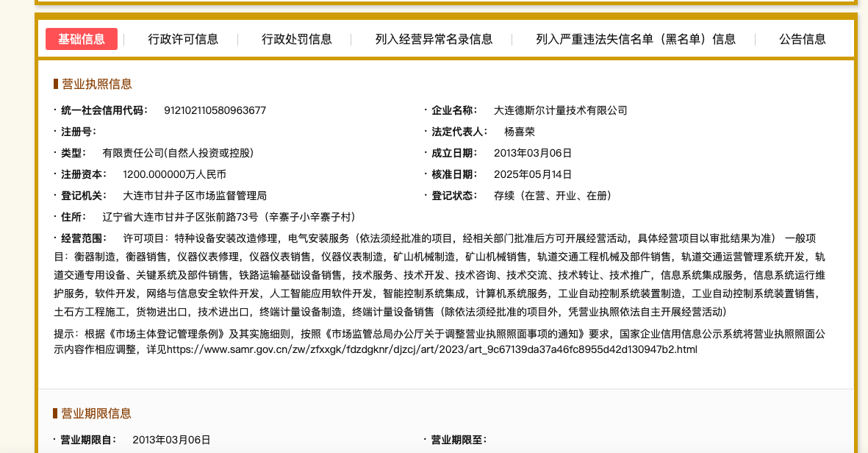868x453 pixels.
Task: Click the 登记机关 label
Action: (84, 196)
